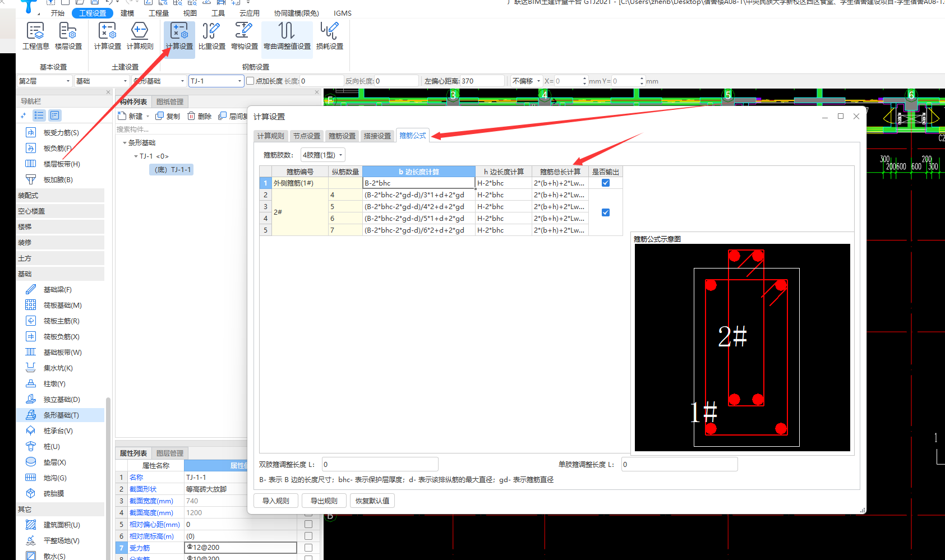Increase X offset stepper value

(x=584, y=78)
